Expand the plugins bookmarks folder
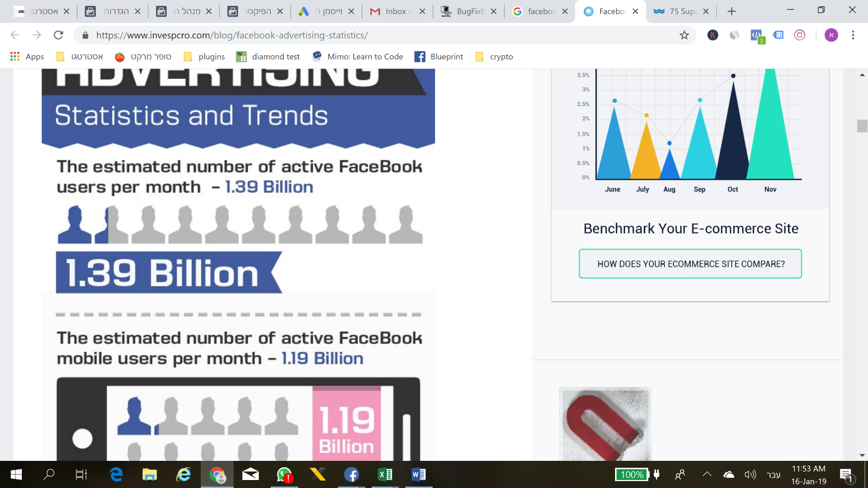868x488 pixels. click(x=204, y=56)
